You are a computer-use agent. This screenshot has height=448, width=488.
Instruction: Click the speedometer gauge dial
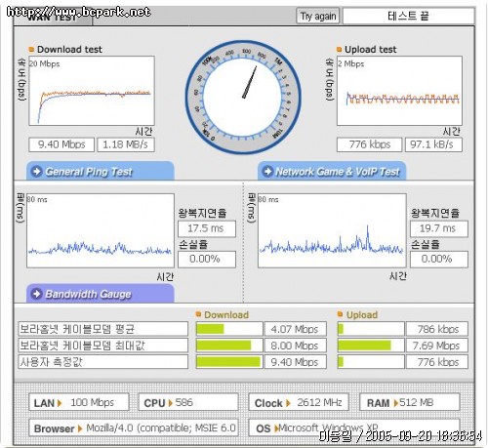click(x=243, y=97)
